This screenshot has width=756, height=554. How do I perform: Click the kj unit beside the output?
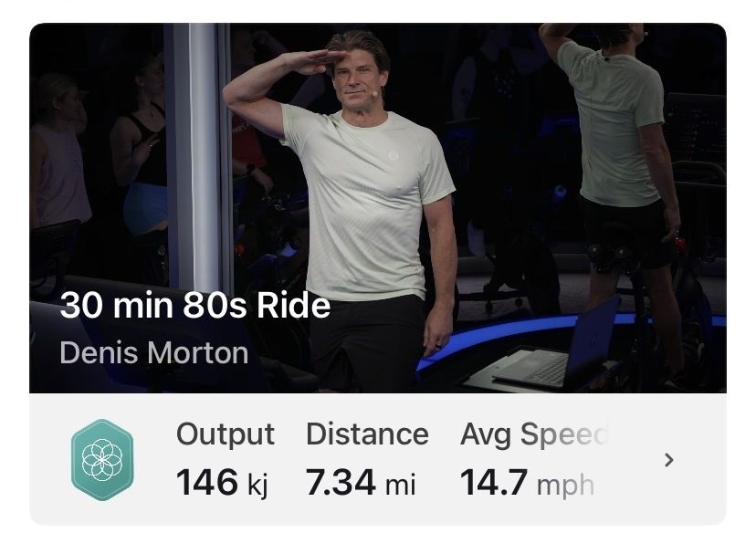pos(257,485)
